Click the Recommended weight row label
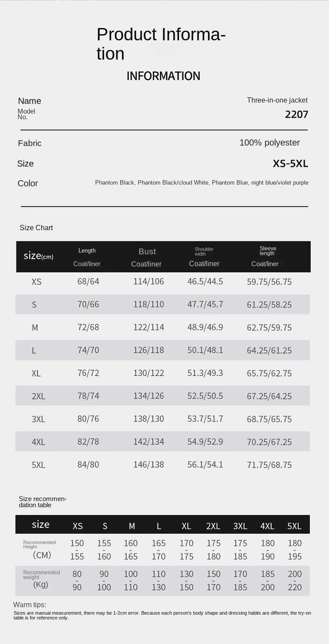Image resolution: width=329 pixels, height=644 pixels. pyautogui.click(x=41, y=575)
